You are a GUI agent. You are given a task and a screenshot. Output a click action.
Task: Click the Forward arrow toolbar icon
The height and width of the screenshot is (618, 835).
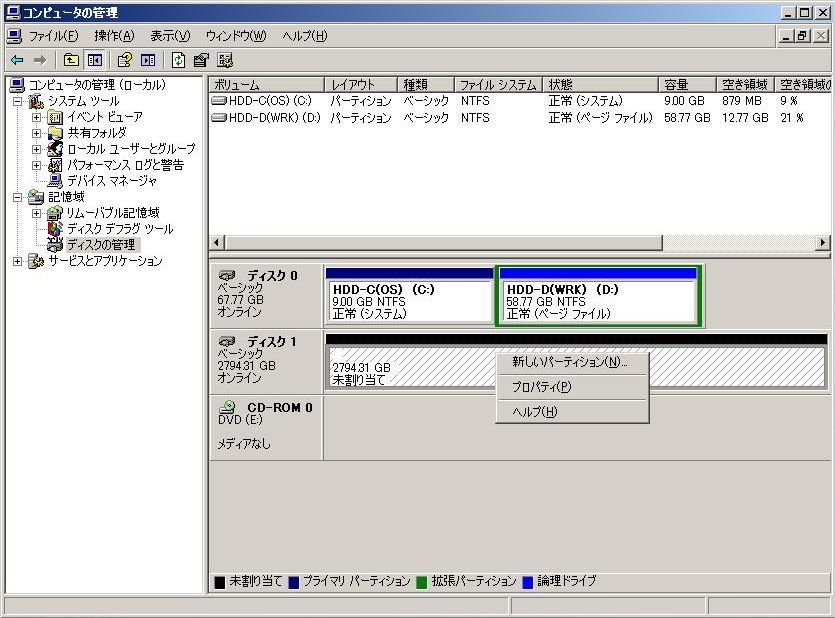pos(40,60)
